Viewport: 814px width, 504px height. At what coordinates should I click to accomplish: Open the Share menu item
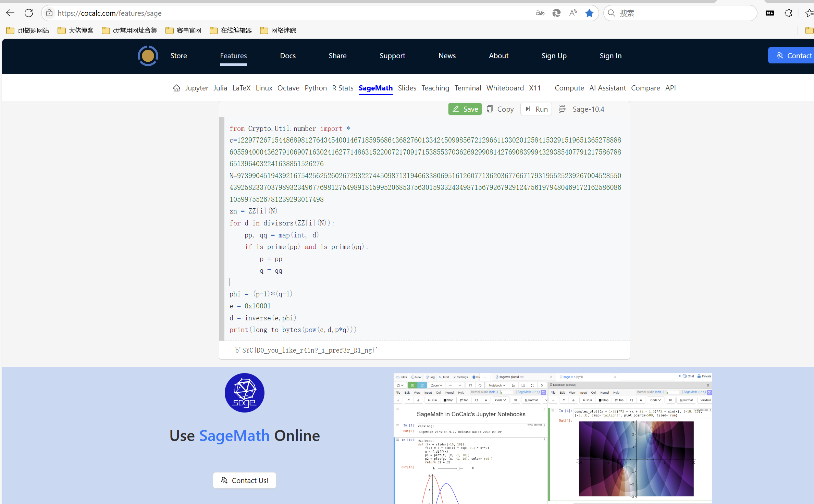[x=337, y=56]
